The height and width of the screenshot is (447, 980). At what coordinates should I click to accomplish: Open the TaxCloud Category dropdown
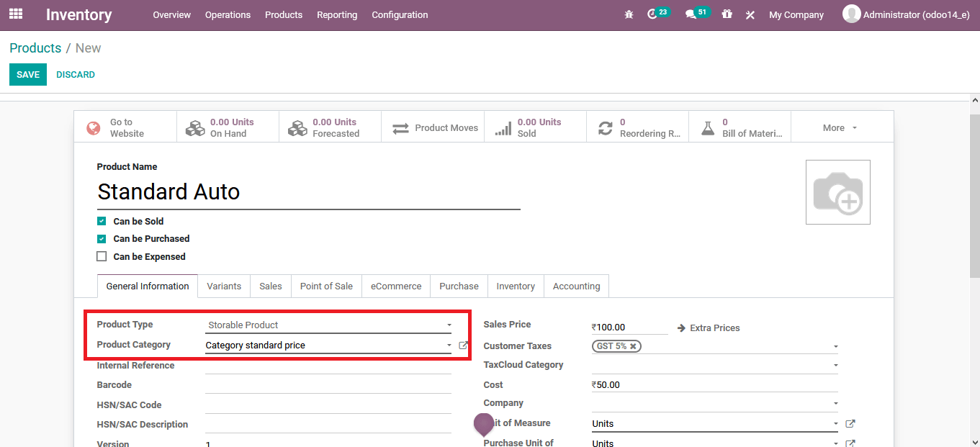715,365
